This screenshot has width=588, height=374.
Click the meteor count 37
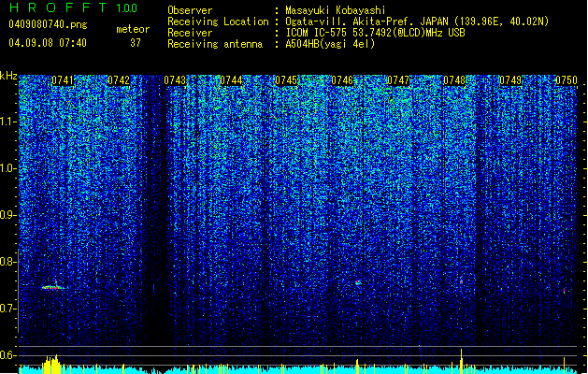(x=136, y=43)
